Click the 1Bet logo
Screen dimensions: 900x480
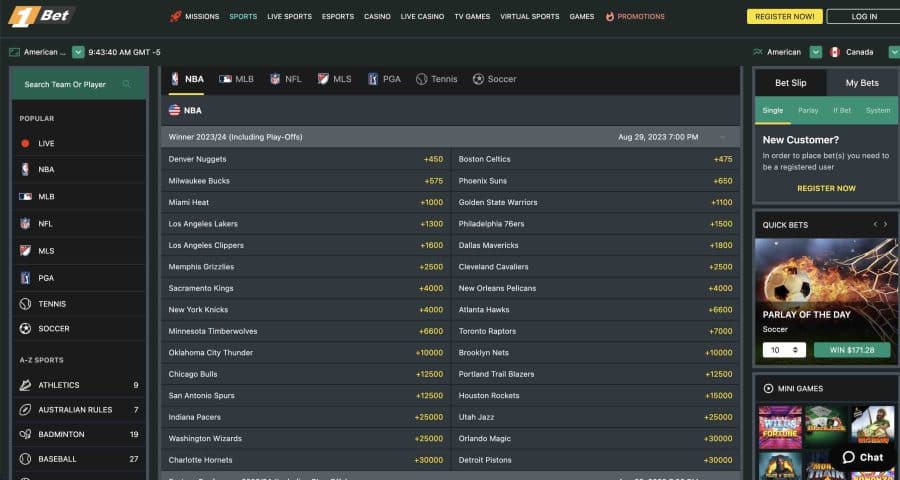click(41, 16)
